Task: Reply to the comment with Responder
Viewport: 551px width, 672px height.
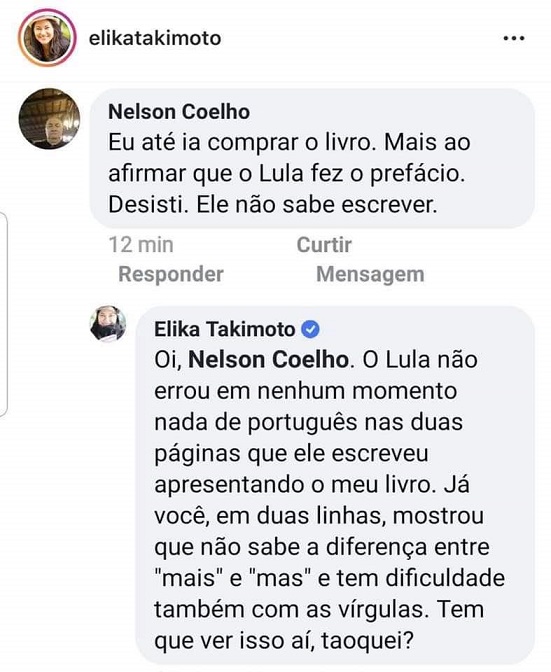Action: tap(171, 274)
